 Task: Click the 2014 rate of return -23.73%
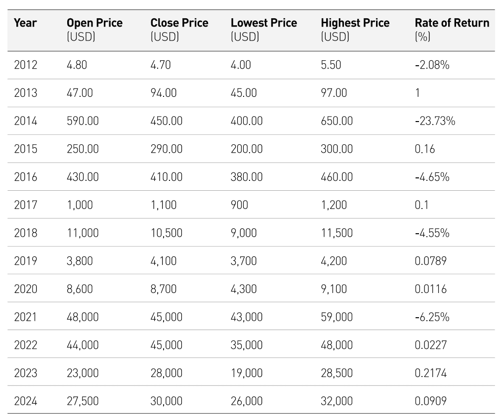435,121
